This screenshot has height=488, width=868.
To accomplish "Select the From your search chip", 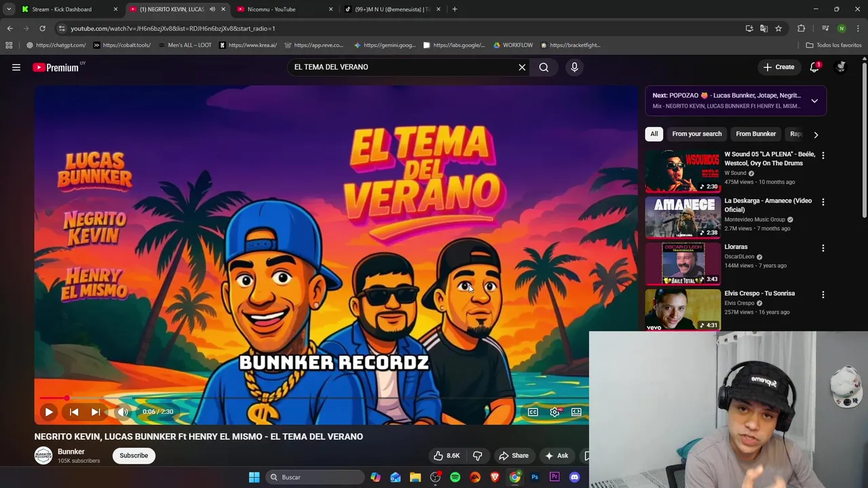I will tap(696, 134).
